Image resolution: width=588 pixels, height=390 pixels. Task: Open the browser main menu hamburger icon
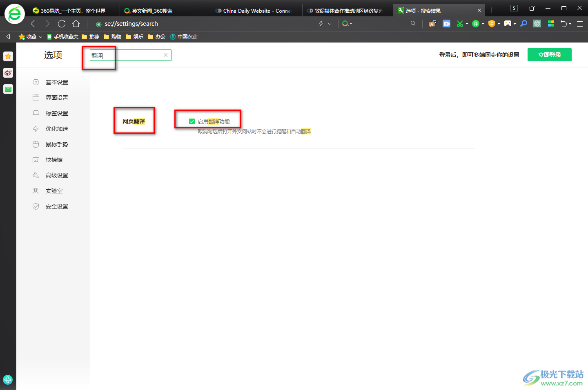(x=580, y=24)
